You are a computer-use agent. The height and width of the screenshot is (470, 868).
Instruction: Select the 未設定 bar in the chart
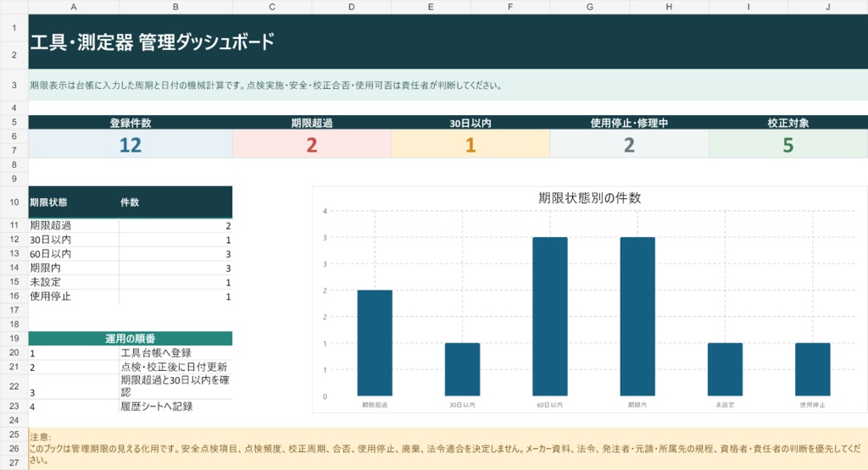pyautogui.click(x=725, y=369)
